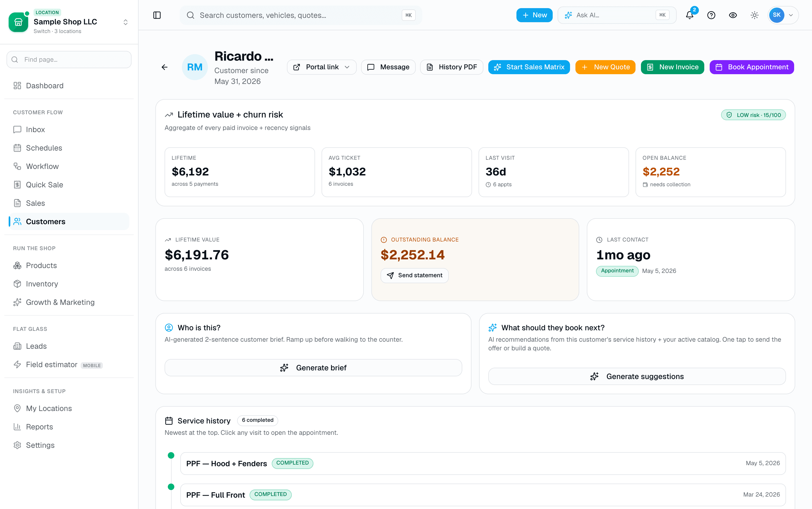Go back with the left arrow
This screenshot has width=812, height=509.
point(165,67)
